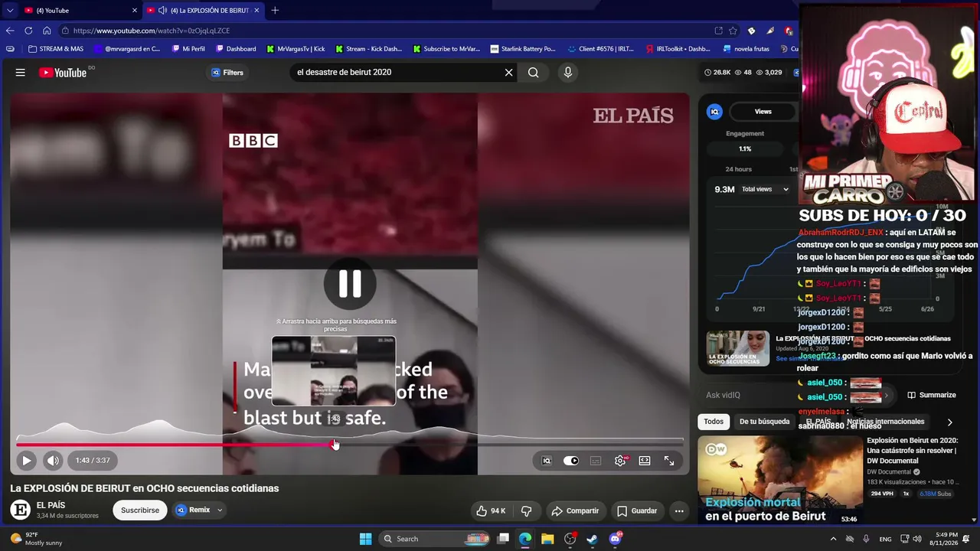Switch to theater mode

pos(645,461)
